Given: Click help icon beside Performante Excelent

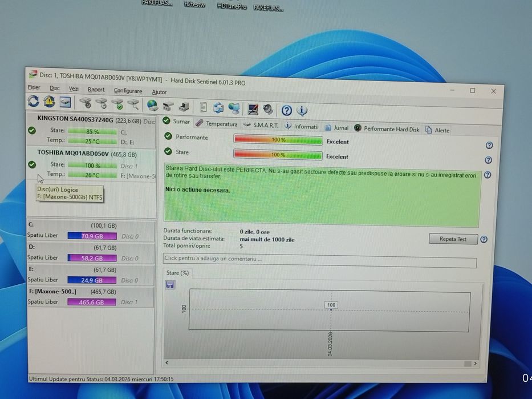Looking at the screenshot, I should coord(489,146).
